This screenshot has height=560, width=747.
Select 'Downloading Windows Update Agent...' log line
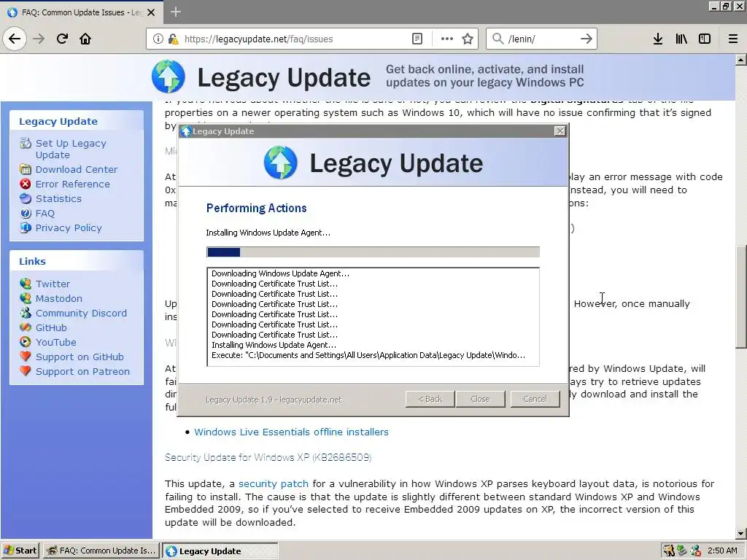(x=280, y=273)
